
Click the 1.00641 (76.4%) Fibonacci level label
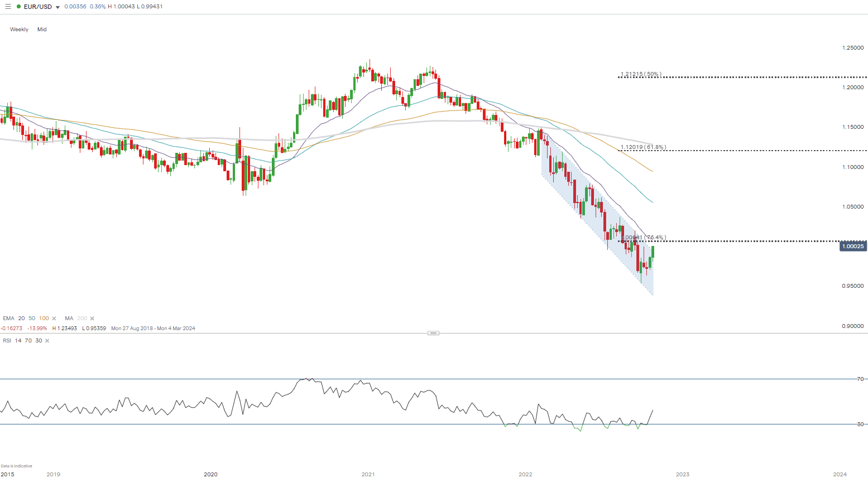643,238
